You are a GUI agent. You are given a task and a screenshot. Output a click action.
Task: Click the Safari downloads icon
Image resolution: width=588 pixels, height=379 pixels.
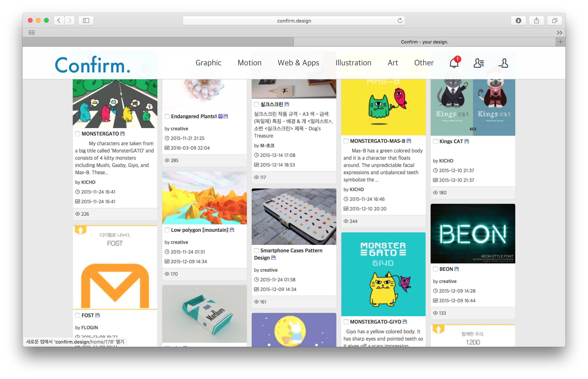click(x=518, y=21)
